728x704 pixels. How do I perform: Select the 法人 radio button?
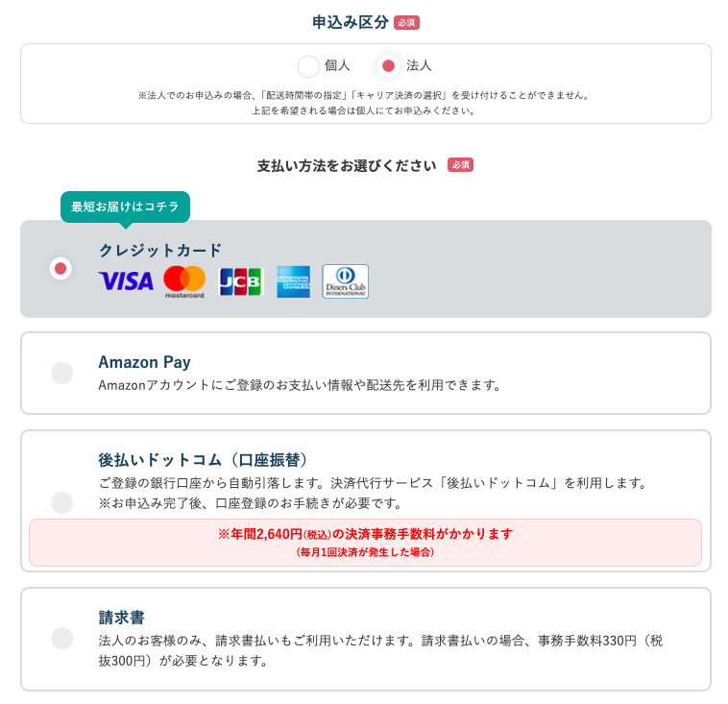click(389, 66)
